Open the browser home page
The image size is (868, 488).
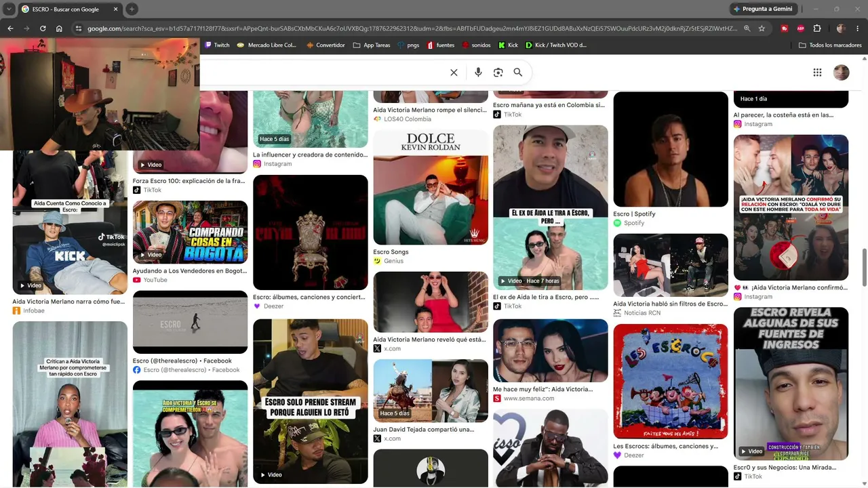59,28
